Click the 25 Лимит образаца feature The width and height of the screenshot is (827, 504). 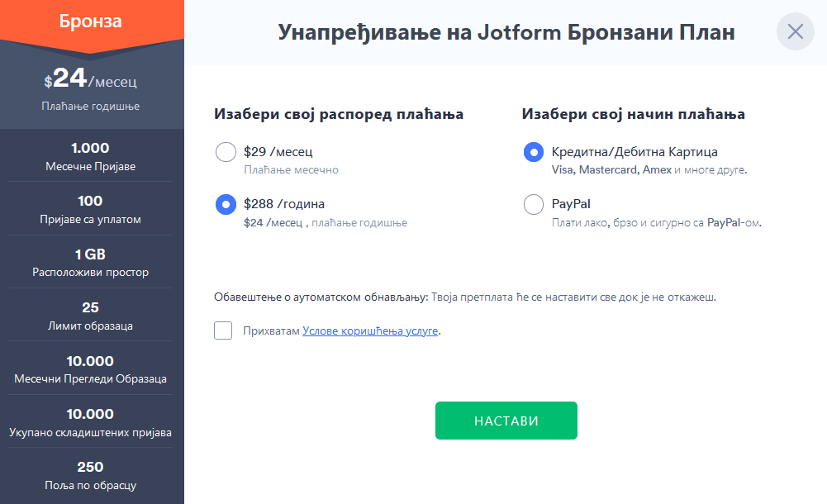91,316
